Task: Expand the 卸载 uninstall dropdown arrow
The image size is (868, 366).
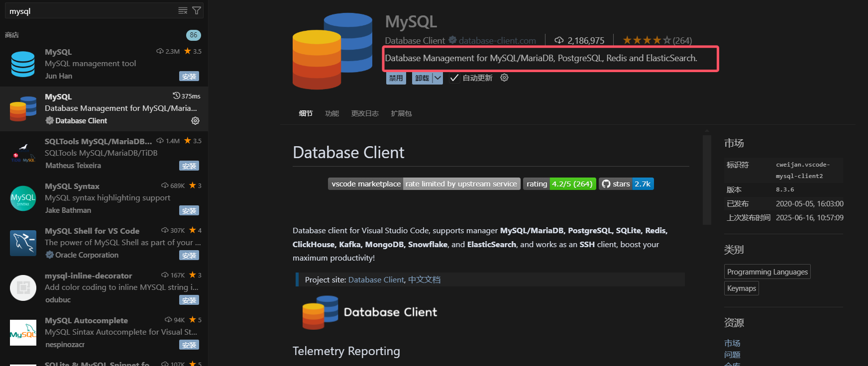Action: point(437,78)
